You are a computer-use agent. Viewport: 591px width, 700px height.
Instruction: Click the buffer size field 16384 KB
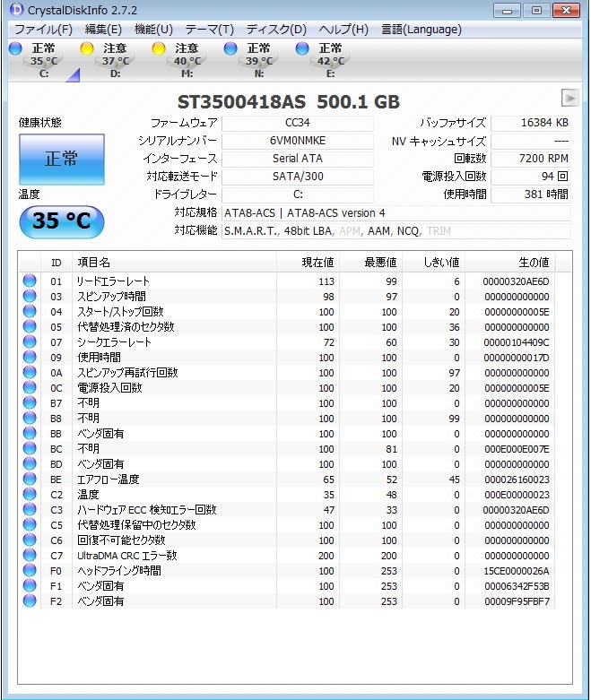(531, 123)
